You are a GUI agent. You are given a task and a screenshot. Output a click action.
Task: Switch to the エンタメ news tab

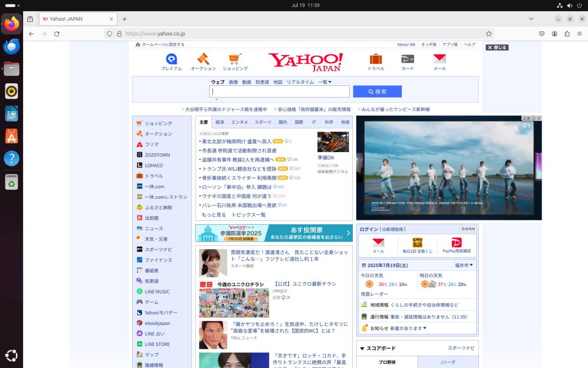(x=240, y=122)
